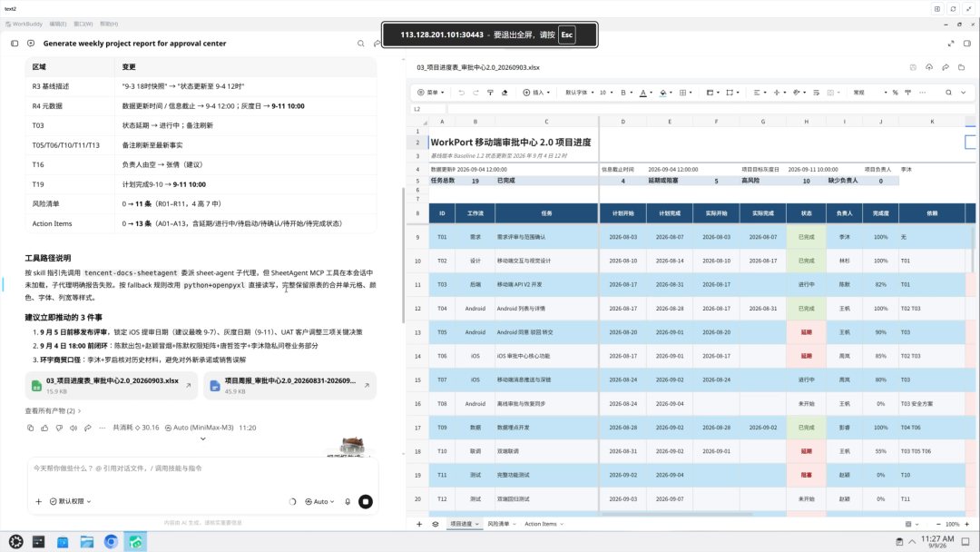The image size is (980, 552).
Task: Open the 编辑(E) menu
Action: [x=58, y=24]
